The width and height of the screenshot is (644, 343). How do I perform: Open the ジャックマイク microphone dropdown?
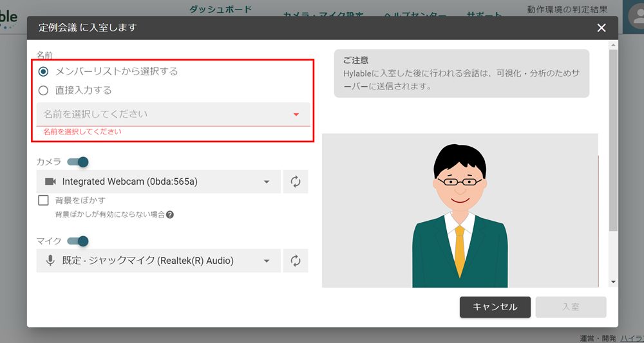coord(158,261)
